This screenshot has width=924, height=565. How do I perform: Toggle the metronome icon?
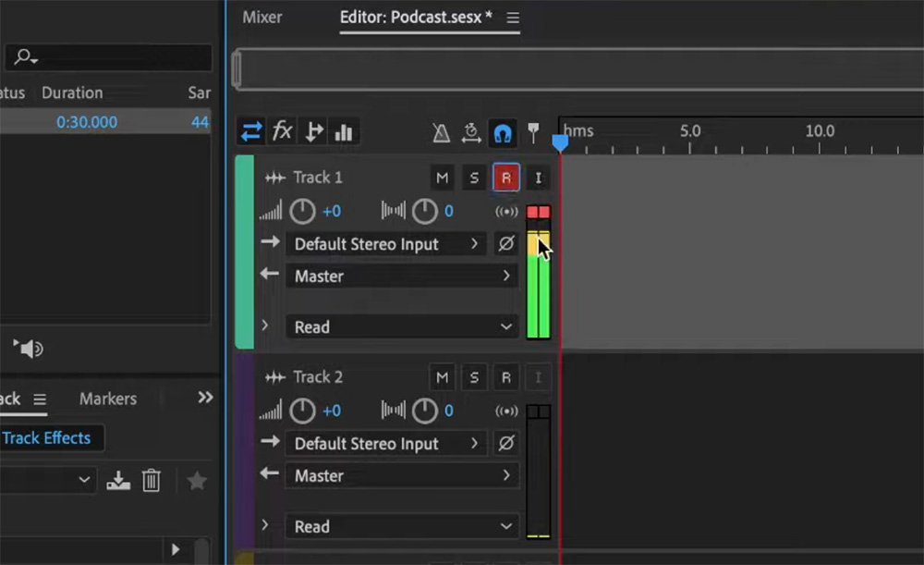pyautogui.click(x=441, y=133)
